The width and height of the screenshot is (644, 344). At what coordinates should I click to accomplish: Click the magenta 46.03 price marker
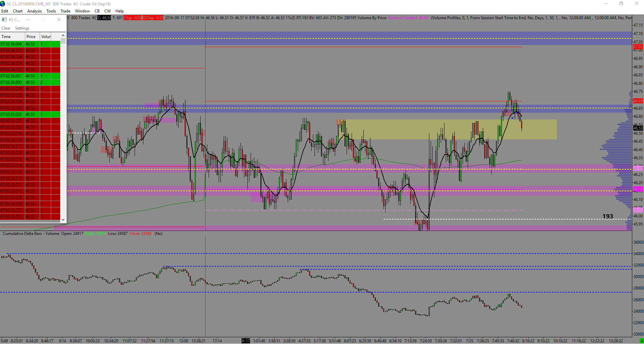(638, 210)
